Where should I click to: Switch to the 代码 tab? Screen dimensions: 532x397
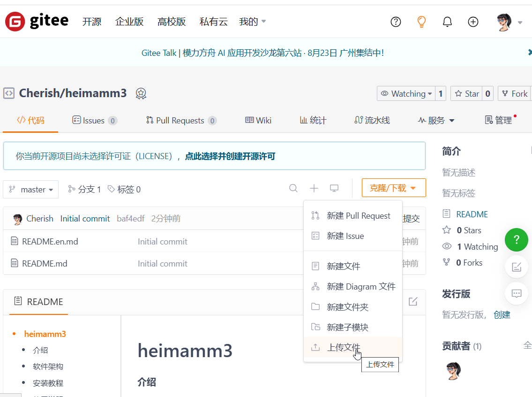(30, 120)
